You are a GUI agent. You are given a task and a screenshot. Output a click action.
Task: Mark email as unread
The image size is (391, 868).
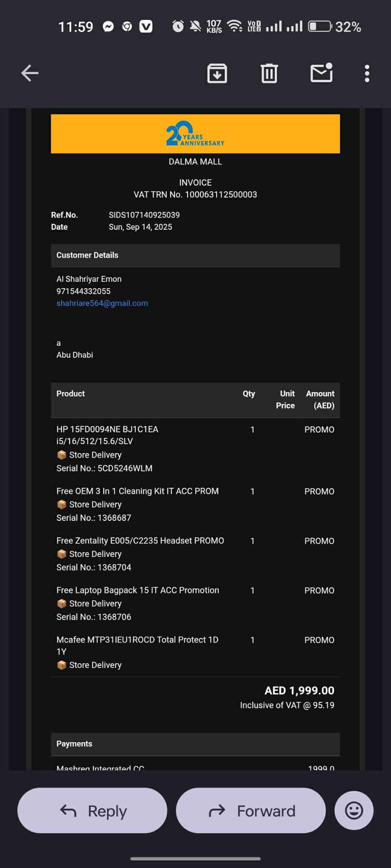(321, 73)
